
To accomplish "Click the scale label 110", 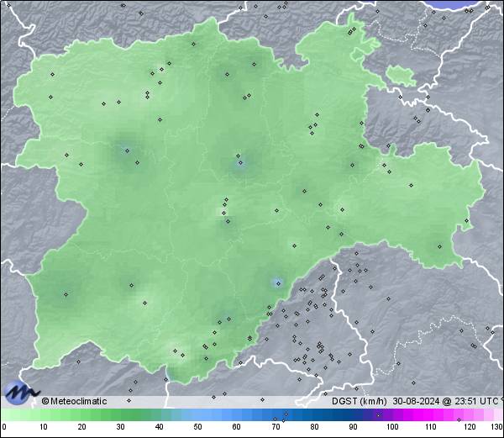I will click(x=431, y=427).
